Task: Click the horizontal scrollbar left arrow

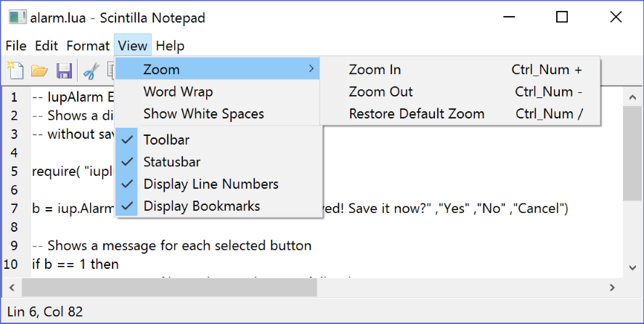Action: [12, 288]
